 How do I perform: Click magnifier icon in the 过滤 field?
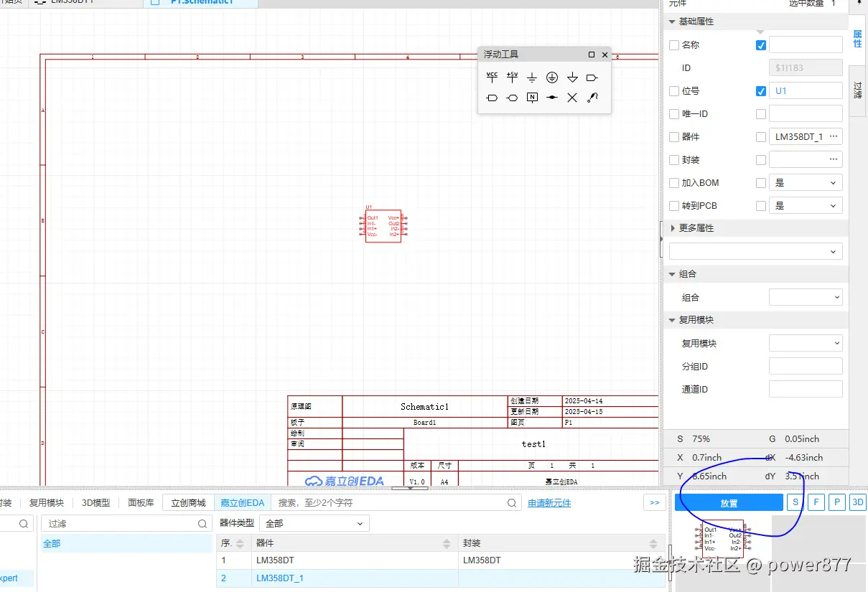pyautogui.click(x=202, y=524)
